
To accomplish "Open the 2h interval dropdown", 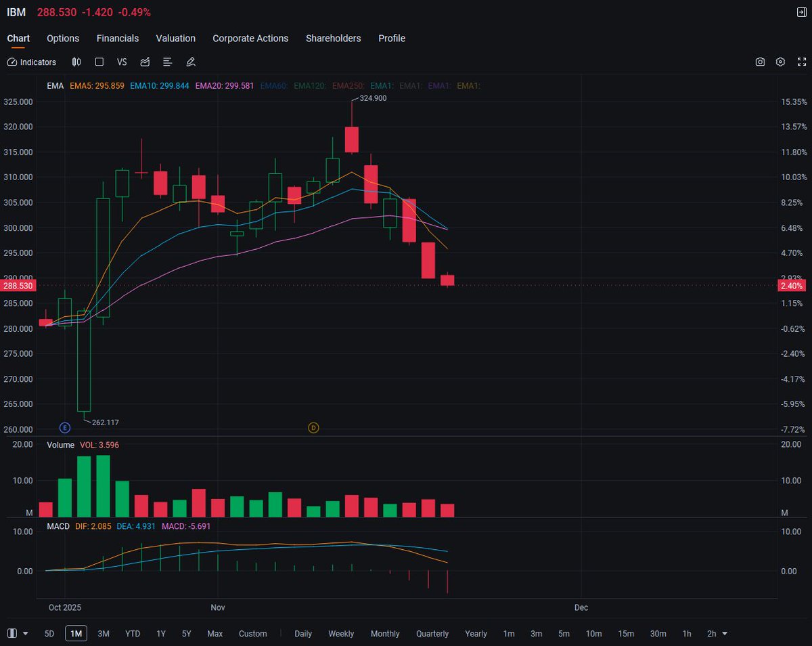I will pyautogui.click(x=716, y=633).
